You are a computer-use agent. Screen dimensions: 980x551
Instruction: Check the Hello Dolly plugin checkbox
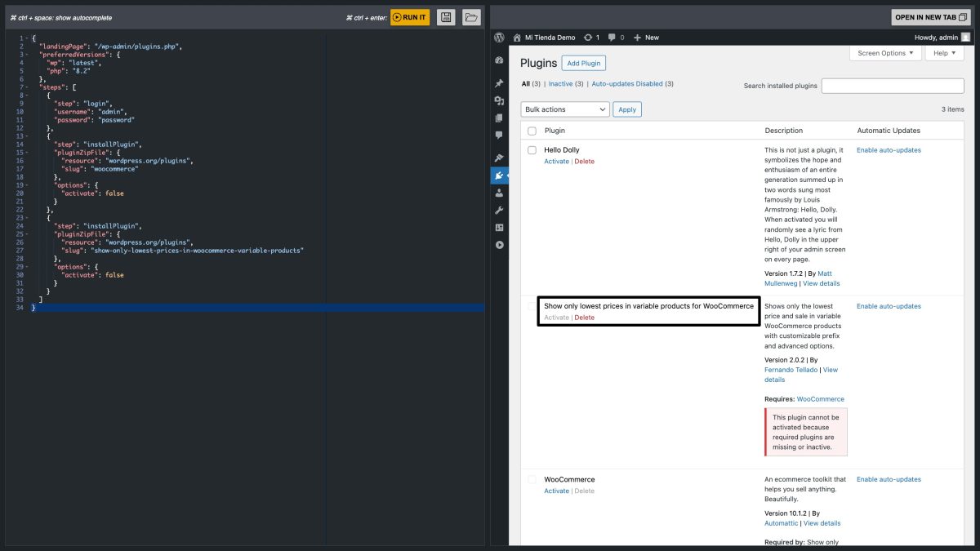coord(532,149)
